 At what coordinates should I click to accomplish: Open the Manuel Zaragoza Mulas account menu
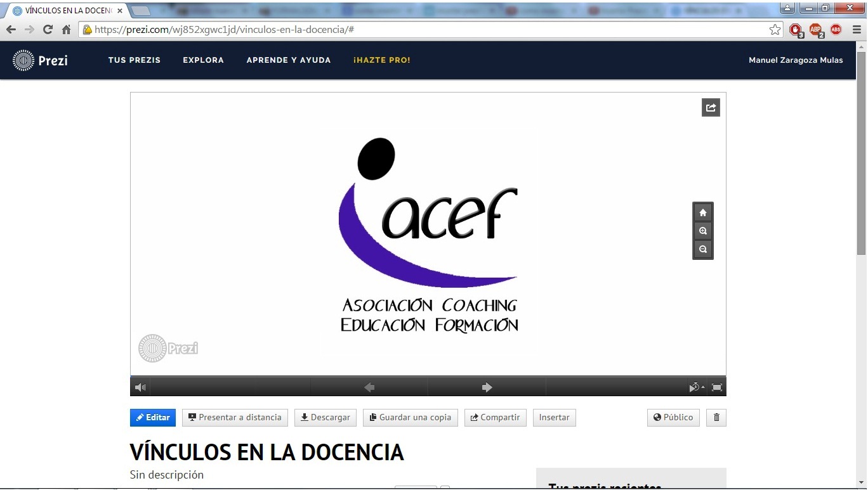pyautogui.click(x=796, y=60)
